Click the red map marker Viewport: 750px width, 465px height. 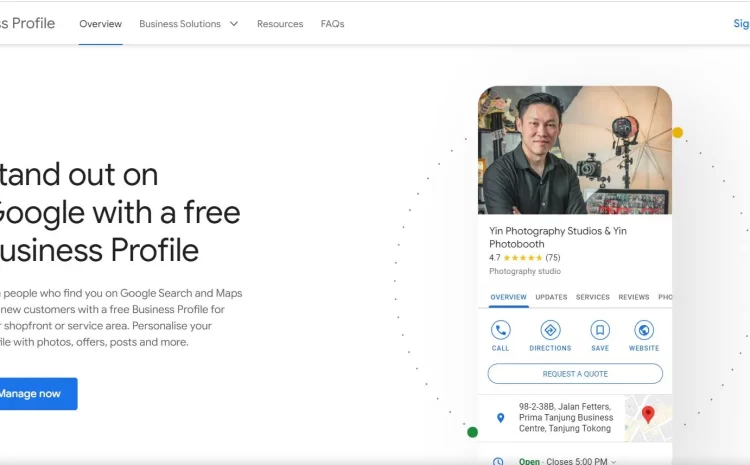coord(648,414)
